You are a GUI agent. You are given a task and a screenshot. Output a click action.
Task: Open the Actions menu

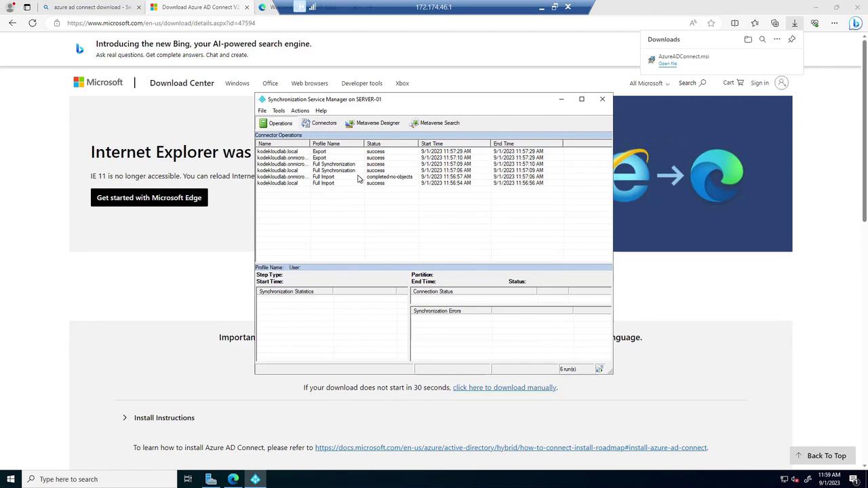[x=300, y=110]
